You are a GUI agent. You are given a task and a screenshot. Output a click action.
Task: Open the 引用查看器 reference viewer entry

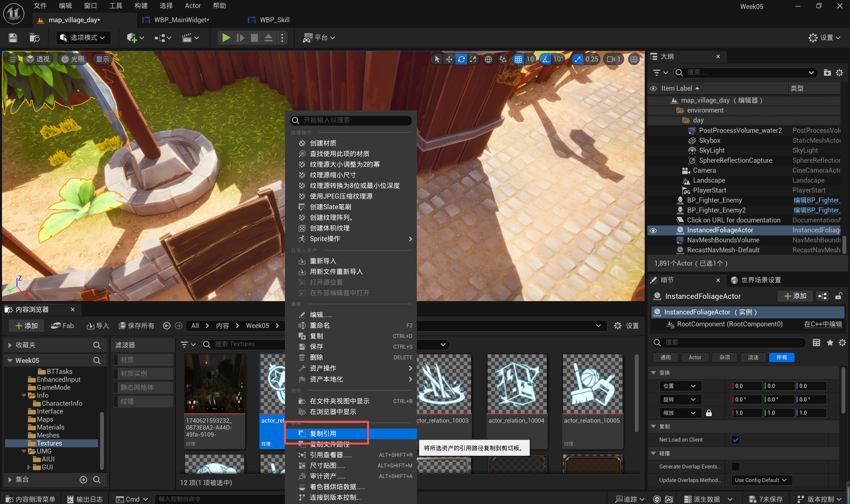tap(330, 455)
